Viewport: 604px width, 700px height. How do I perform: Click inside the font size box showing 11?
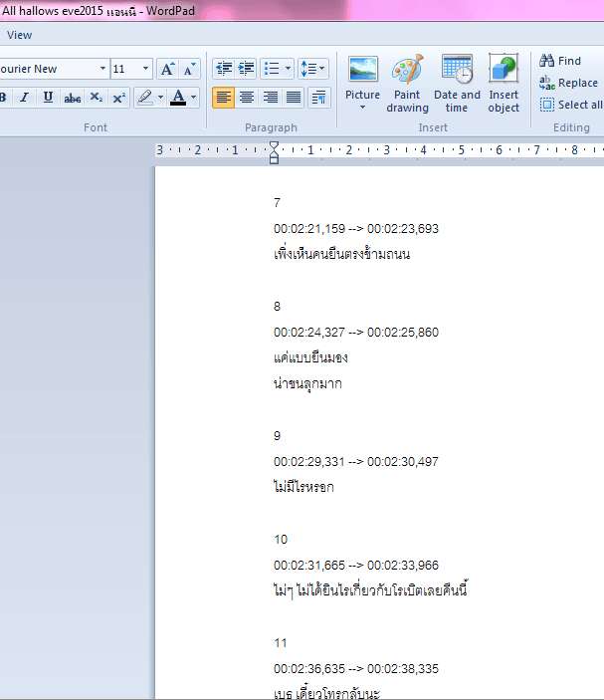[125, 69]
